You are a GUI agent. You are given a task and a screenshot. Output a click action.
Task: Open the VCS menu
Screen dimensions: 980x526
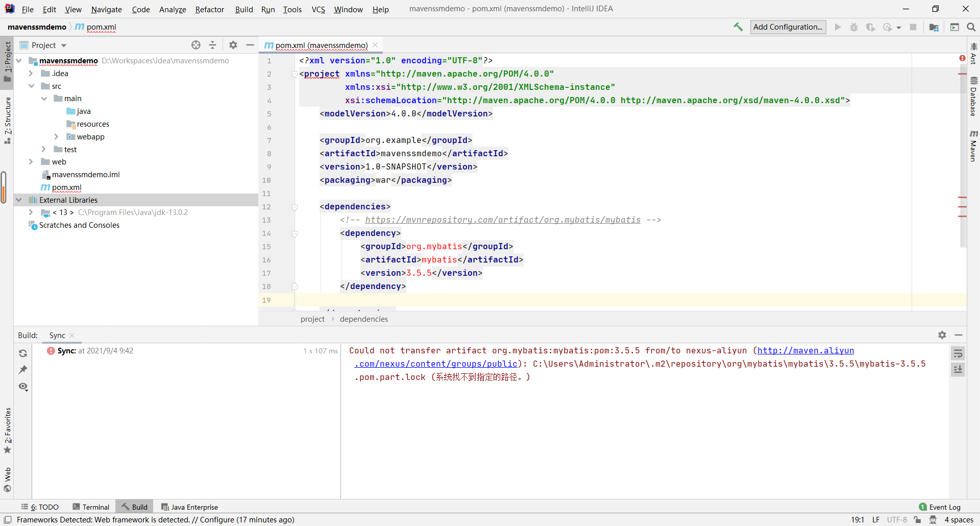point(318,9)
